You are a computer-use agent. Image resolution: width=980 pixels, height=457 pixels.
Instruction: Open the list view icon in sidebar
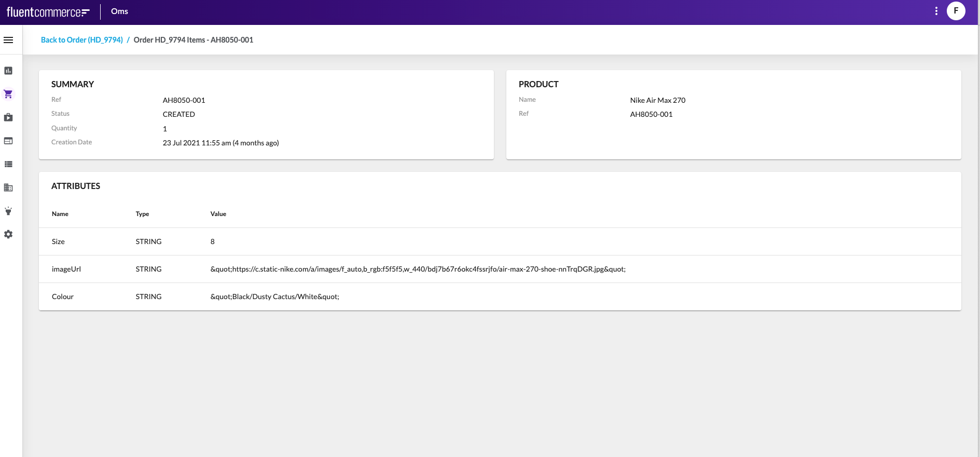tap(8, 164)
